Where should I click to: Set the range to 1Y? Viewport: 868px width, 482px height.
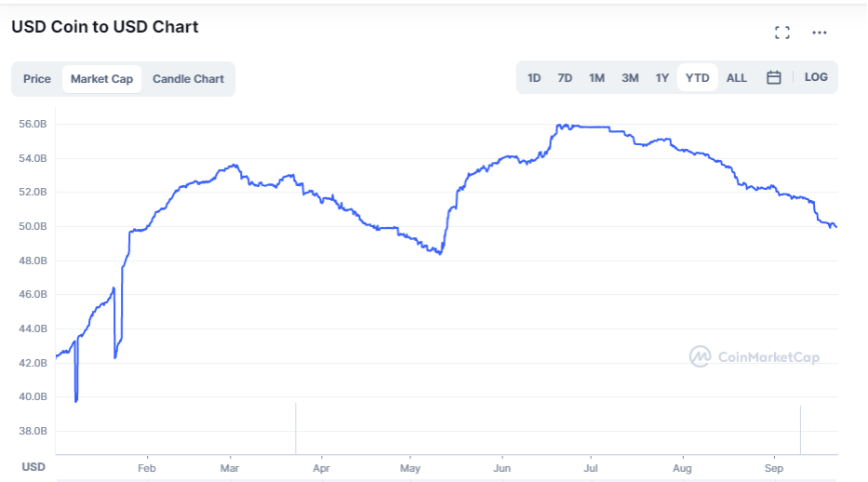pos(662,78)
